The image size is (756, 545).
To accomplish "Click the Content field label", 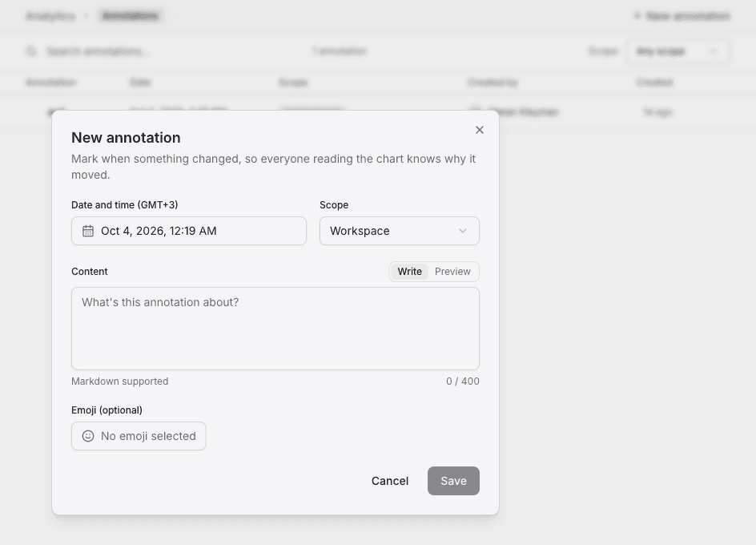I will pos(89,271).
